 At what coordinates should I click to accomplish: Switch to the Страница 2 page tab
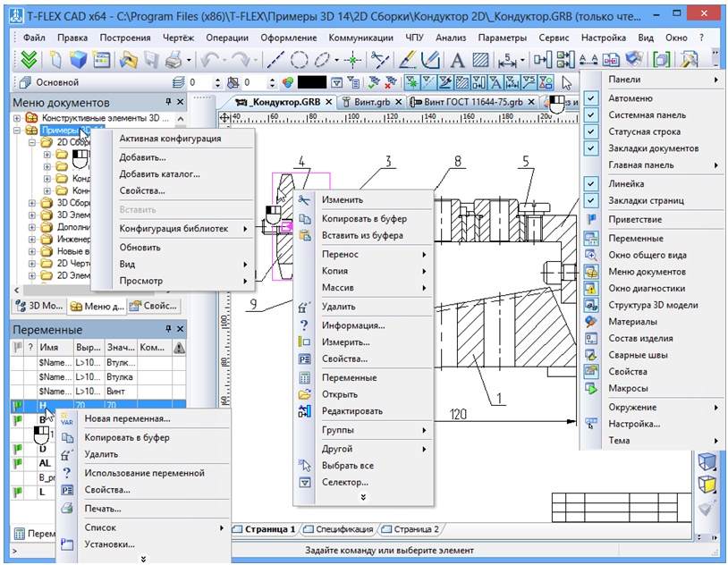click(416, 529)
